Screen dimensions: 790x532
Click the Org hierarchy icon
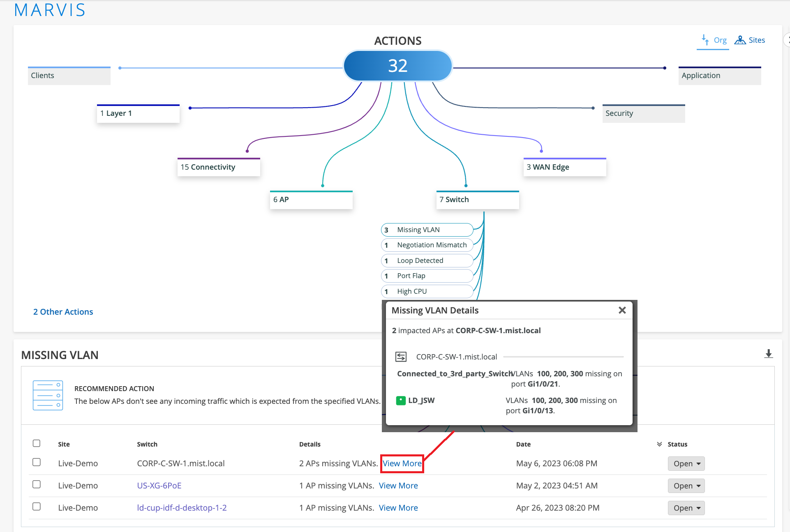click(705, 40)
